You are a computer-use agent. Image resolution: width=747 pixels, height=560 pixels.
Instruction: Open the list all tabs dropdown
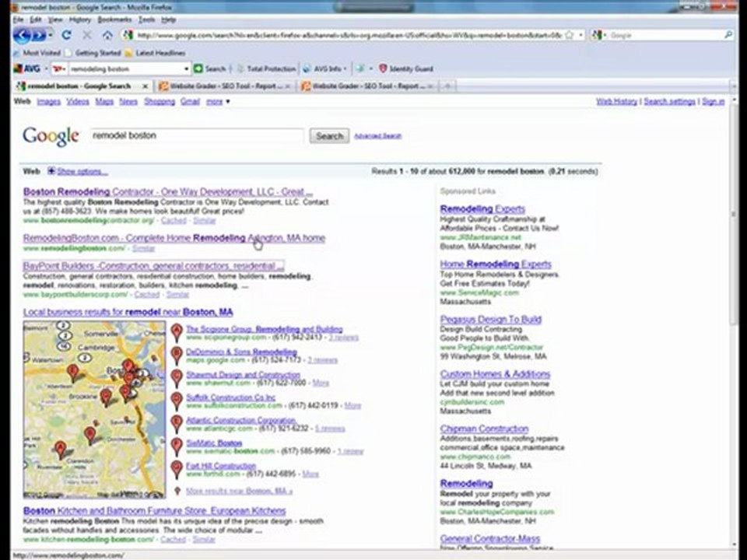click(x=734, y=86)
